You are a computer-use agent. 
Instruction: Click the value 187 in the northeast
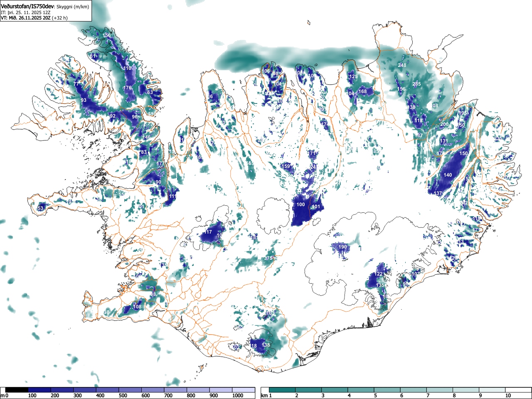[419, 135]
